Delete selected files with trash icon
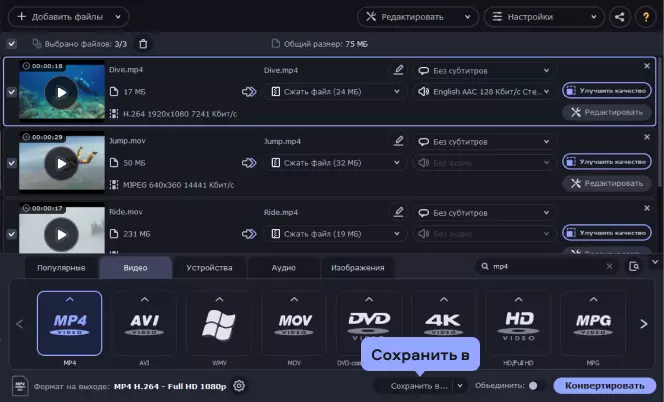The width and height of the screenshot is (664, 402). [143, 44]
